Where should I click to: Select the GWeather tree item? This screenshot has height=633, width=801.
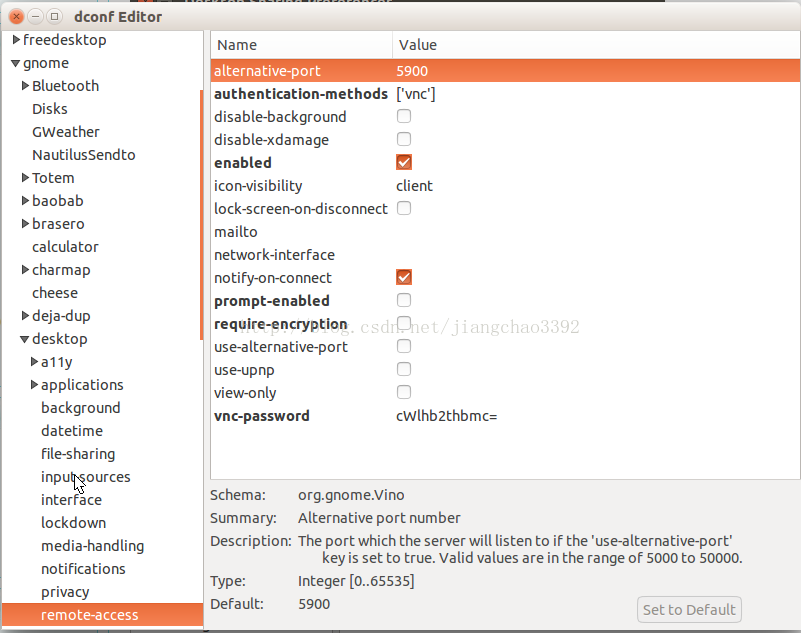(x=66, y=132)
